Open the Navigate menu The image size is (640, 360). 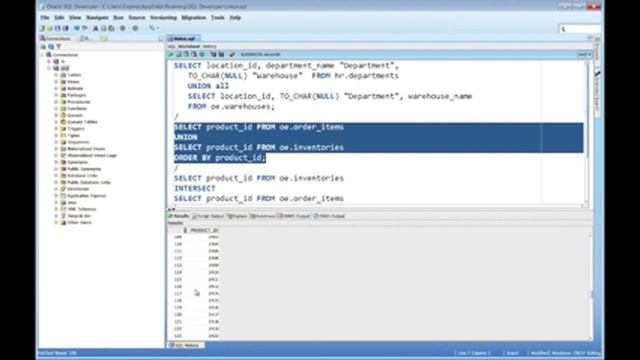97,18
